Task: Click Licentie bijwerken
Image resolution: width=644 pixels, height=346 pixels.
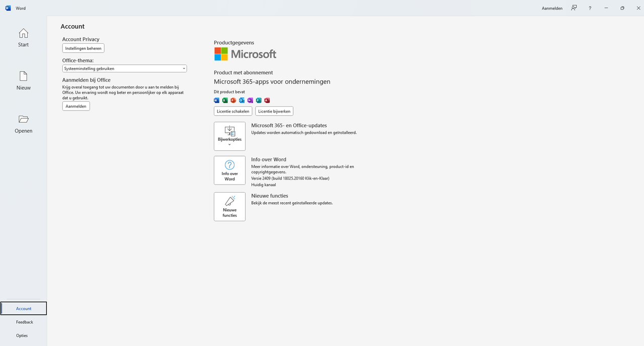Action: 274,111
